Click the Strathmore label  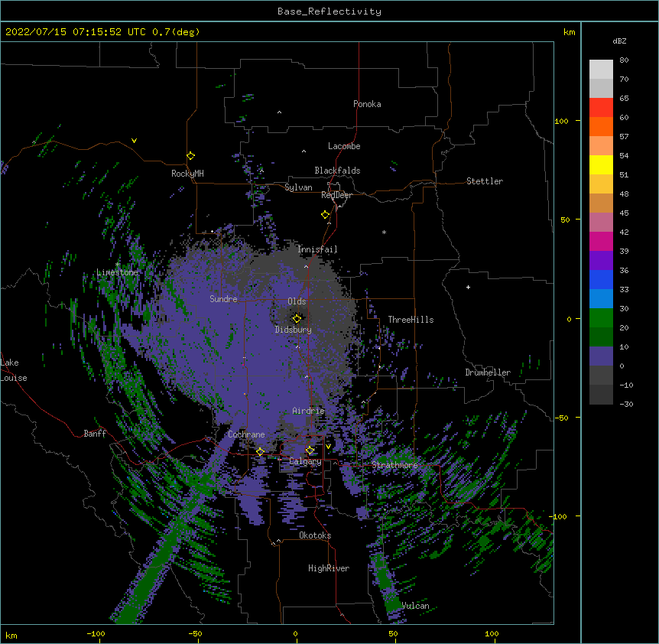(394, 465)
